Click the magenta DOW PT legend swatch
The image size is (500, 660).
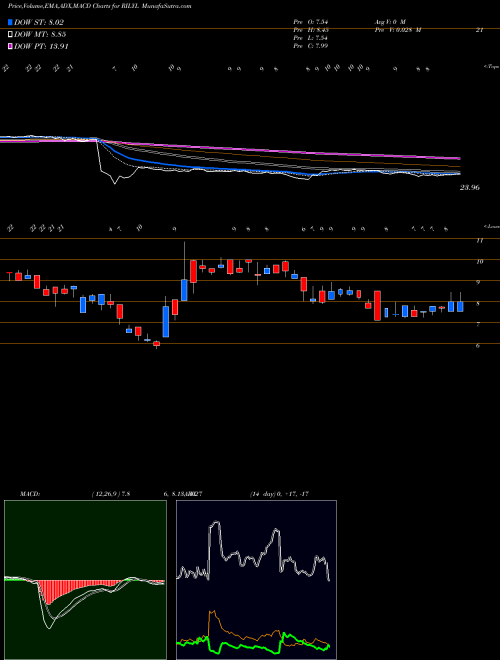[x=10, y=46]
